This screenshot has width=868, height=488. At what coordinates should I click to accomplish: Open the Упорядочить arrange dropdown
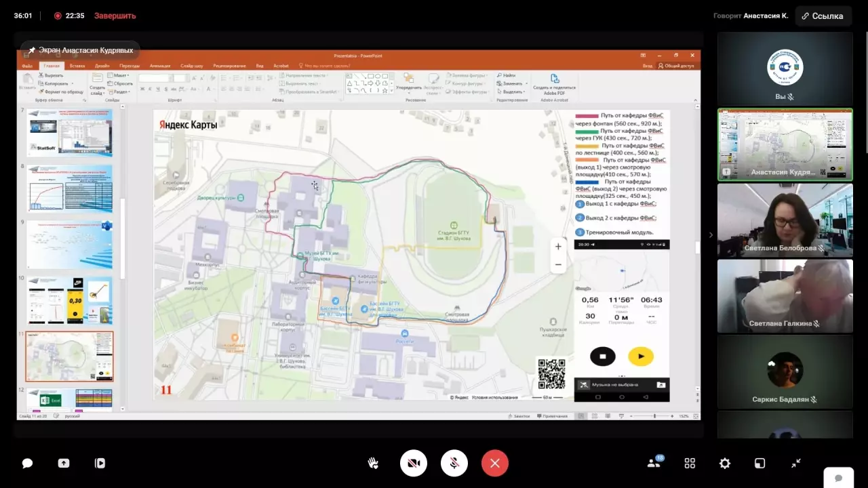(x=408, y=87)
